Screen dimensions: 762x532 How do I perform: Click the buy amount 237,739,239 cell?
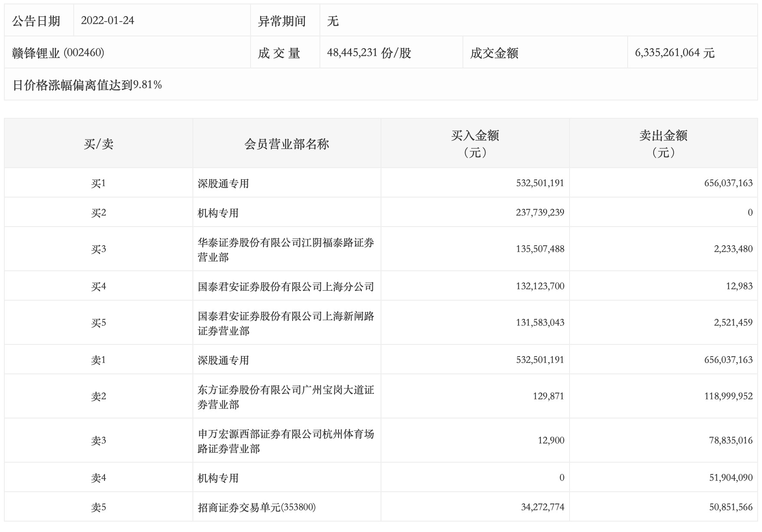coord(540,213)
